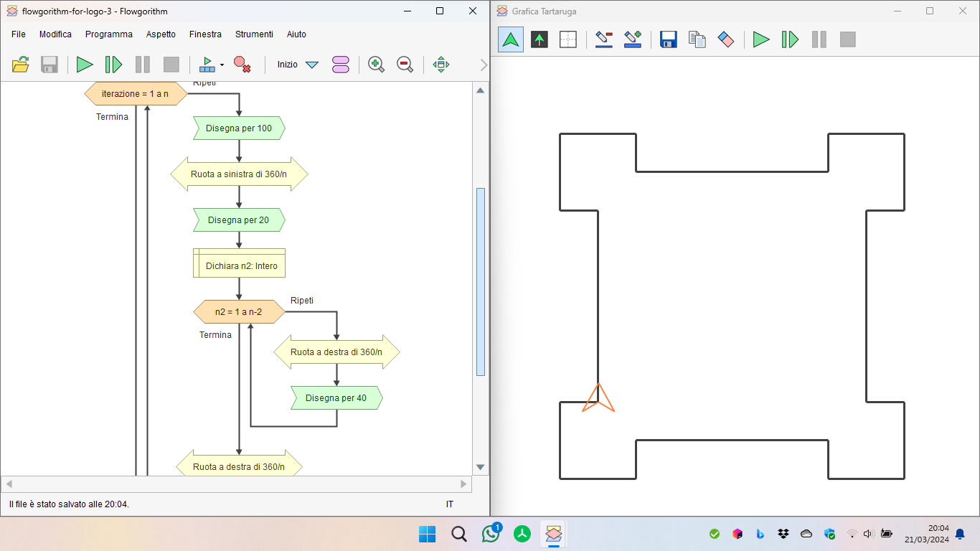Click the pause icon in Flowgorithm toolbar
Image resolution: width=980 pixels, height=551 pixels.
point(143,65)
